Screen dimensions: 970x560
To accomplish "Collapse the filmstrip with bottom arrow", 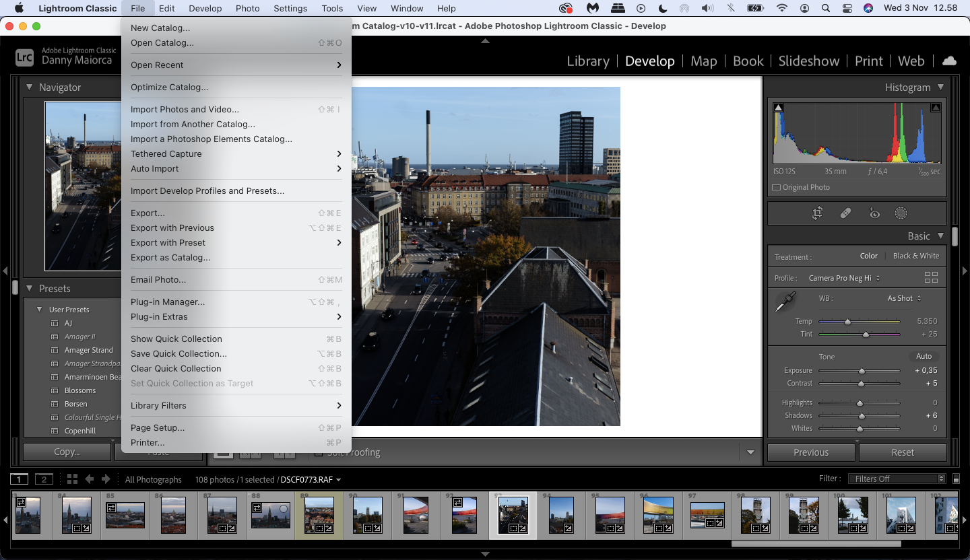I will click(485, 554).
